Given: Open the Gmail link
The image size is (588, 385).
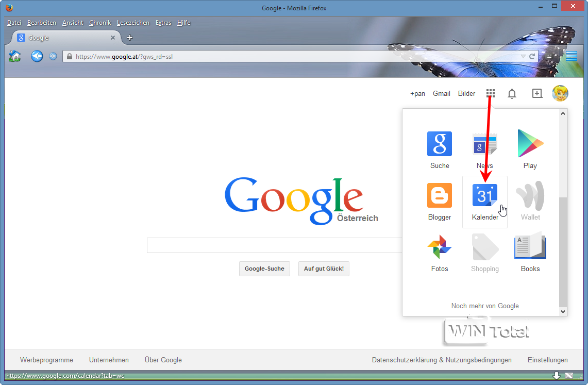Looking at the screenshot, I should tap(441, 93).
